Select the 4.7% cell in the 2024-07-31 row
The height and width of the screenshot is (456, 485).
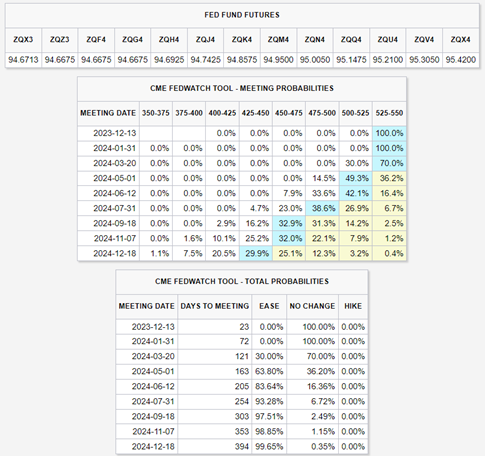point(256,208)
